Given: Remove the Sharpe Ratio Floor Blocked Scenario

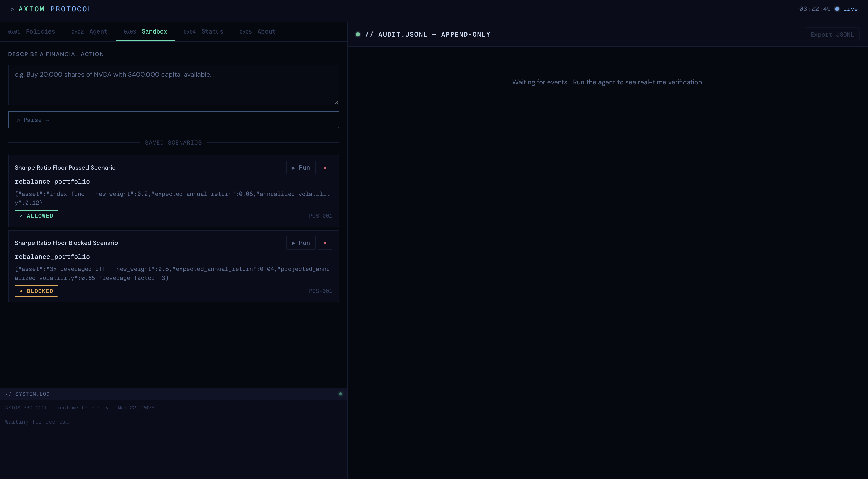Looking at the screenshot, I should click(325, 243).
